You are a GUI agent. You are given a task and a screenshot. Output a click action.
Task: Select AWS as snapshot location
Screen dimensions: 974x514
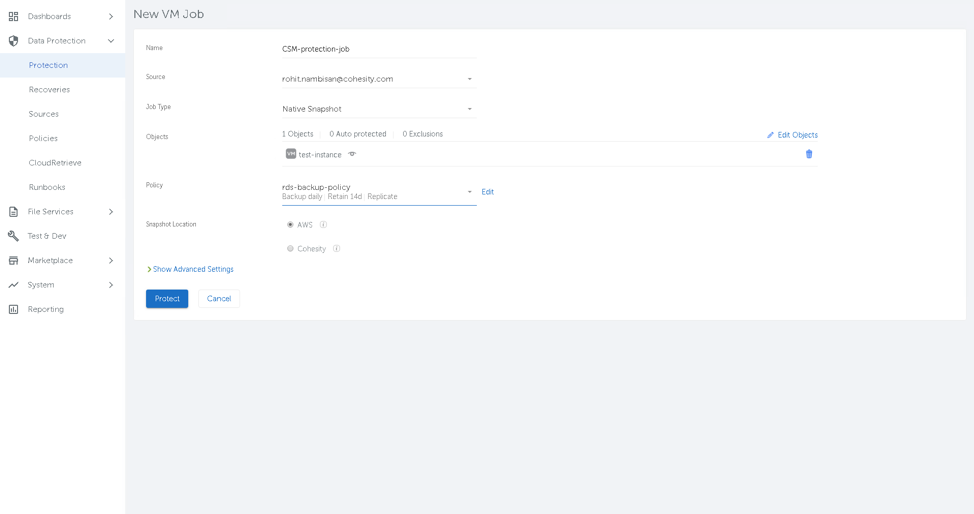(x=291, y=225)
